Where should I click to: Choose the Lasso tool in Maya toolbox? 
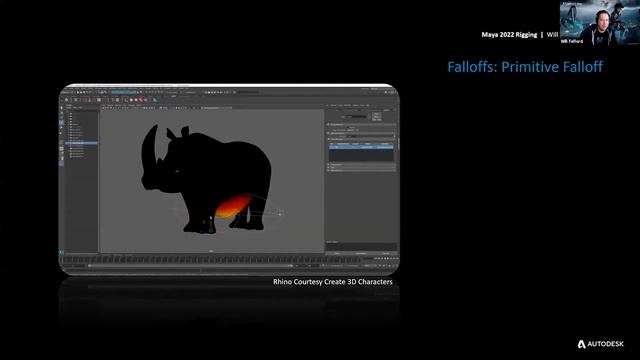(62, 113)
